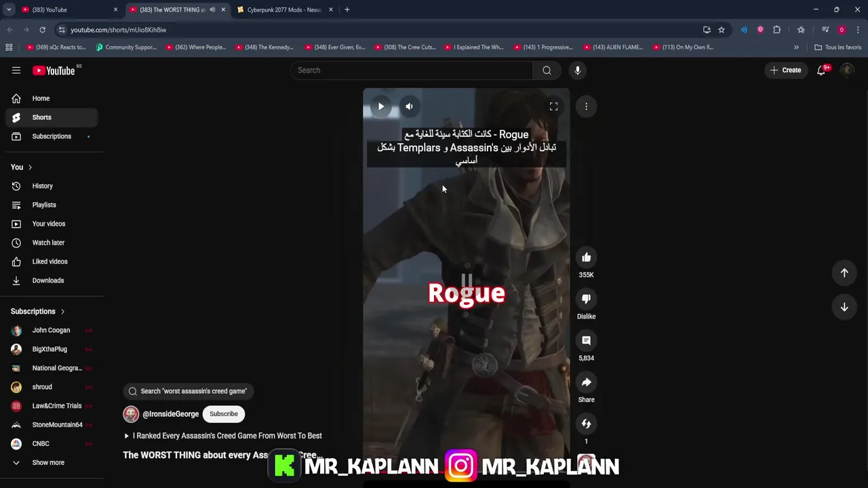Open a new browser tab
This screenshot has height=488, width=868.
tap(347, 9)
